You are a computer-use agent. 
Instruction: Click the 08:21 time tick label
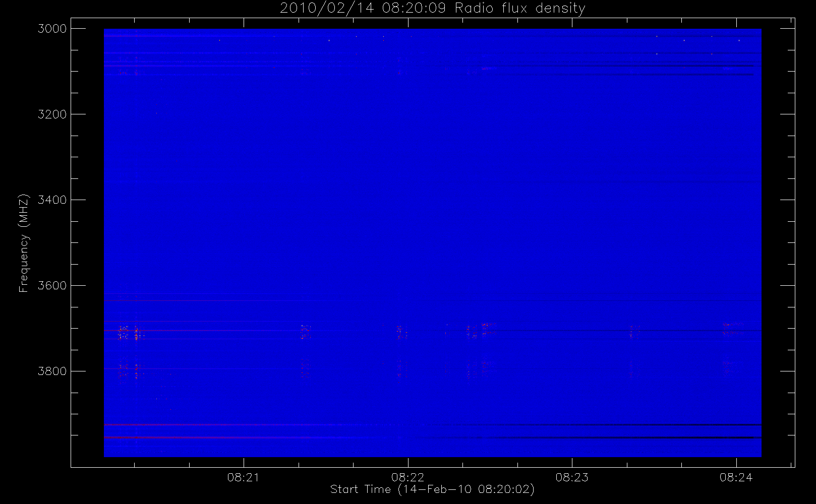244,477
